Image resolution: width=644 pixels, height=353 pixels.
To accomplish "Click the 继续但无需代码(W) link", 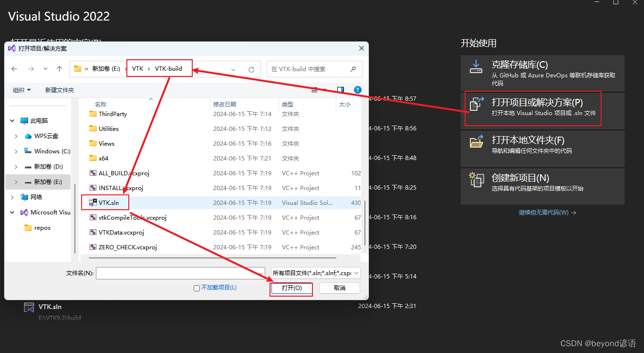I will pos(544,213).
